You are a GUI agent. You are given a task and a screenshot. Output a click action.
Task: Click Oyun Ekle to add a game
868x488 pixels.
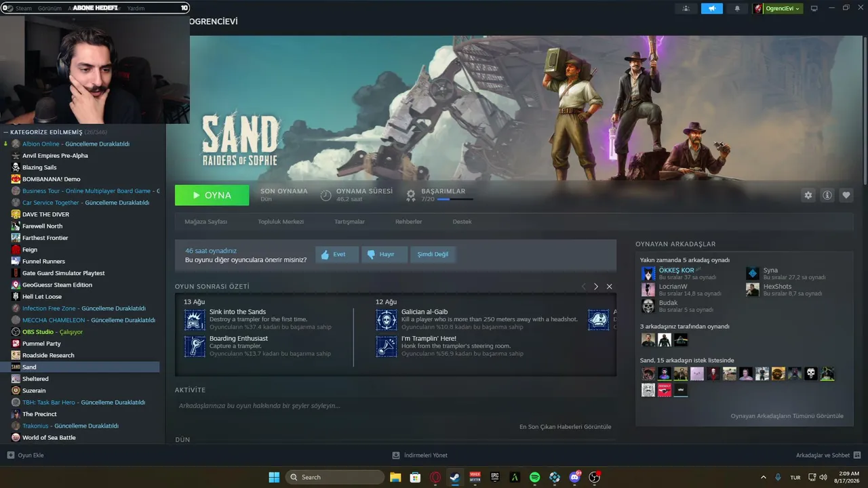click(x=26, y=455)
